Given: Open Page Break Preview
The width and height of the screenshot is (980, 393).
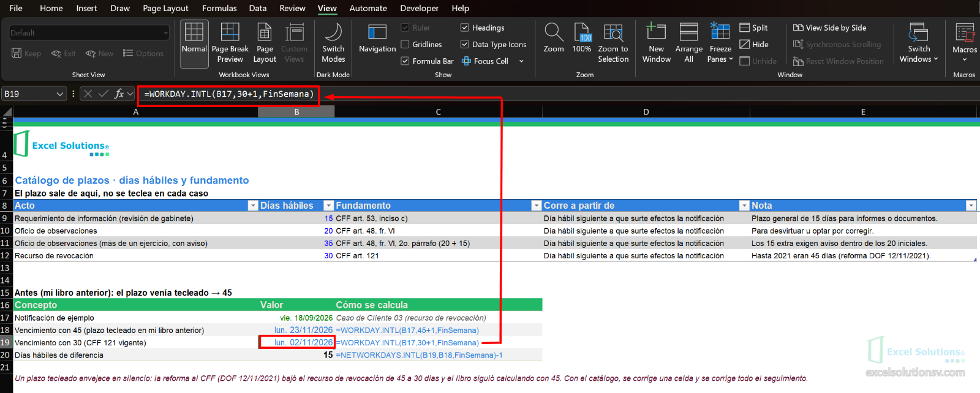Looking at the screenshot, I should coord(230,43).
